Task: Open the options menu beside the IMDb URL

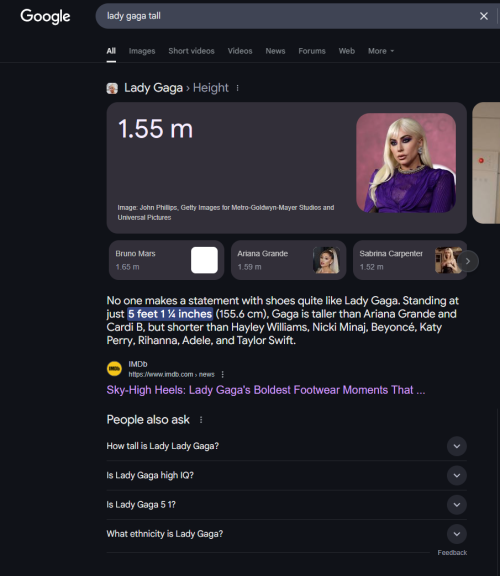Action: pos(223,374)
